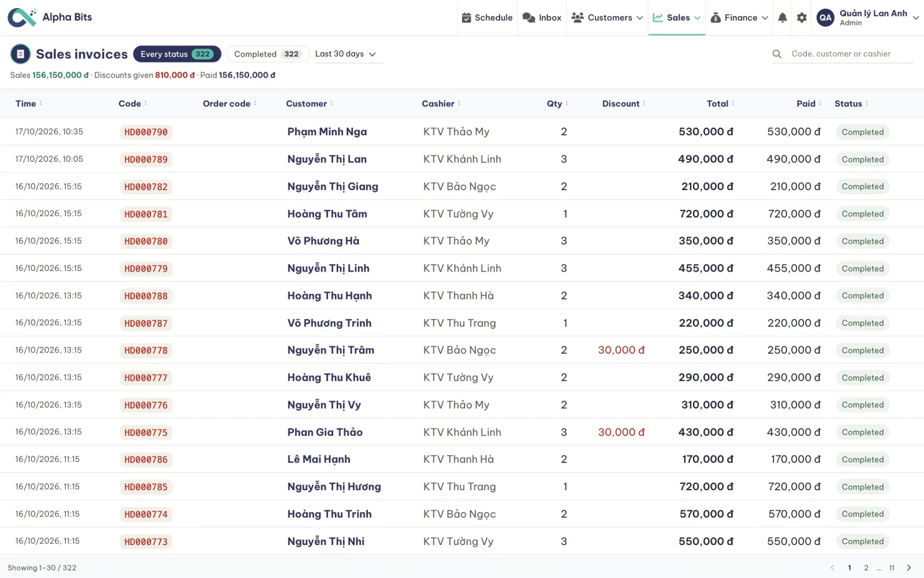Go to previous page arrow
Viewport: 924px width, 578px height.
coord(832,568)
